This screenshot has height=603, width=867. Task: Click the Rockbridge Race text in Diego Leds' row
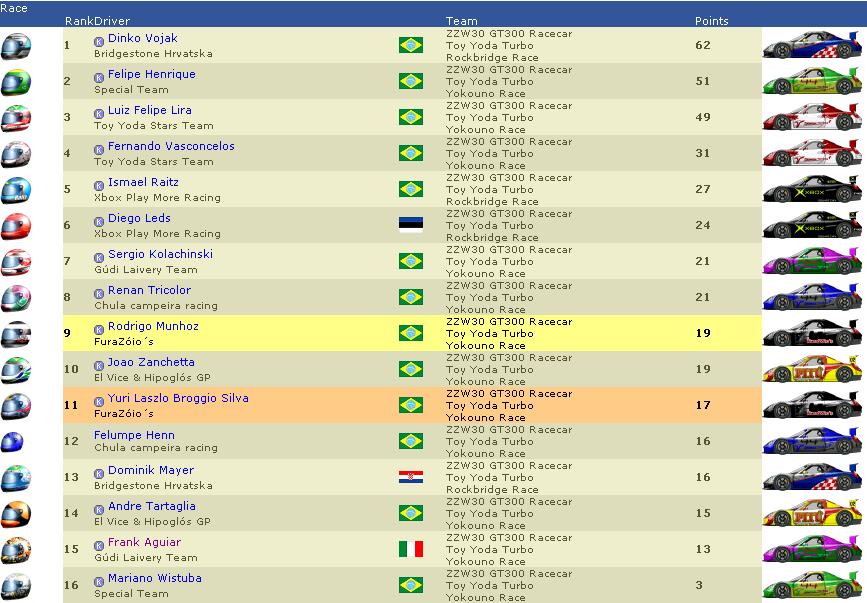pyautogui.click(x=492, y=238)
